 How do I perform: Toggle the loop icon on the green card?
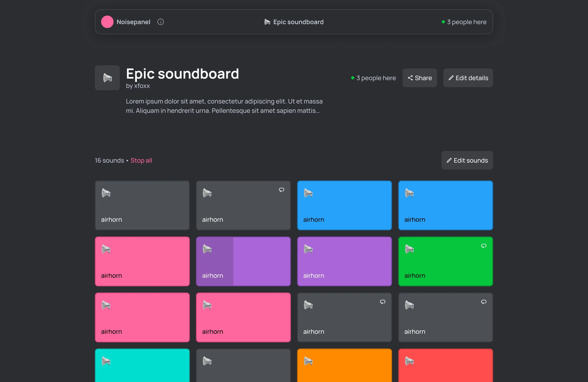point(484,246)
